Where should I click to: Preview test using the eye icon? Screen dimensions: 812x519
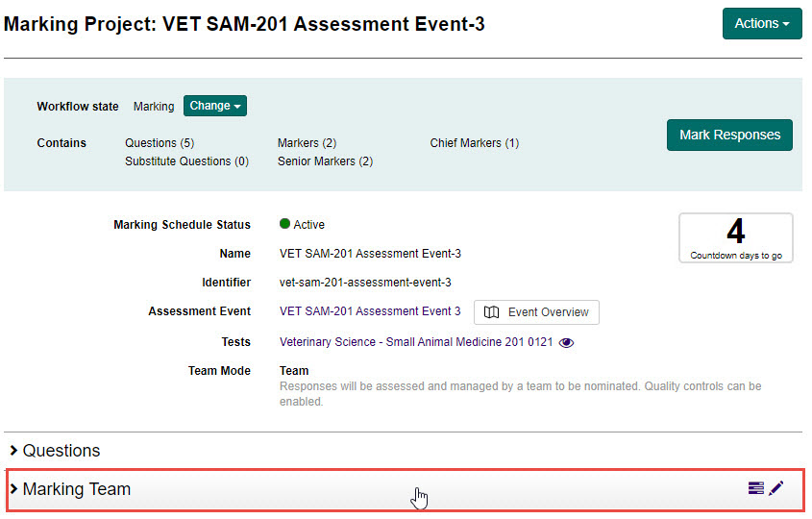[x=567, y=342]
